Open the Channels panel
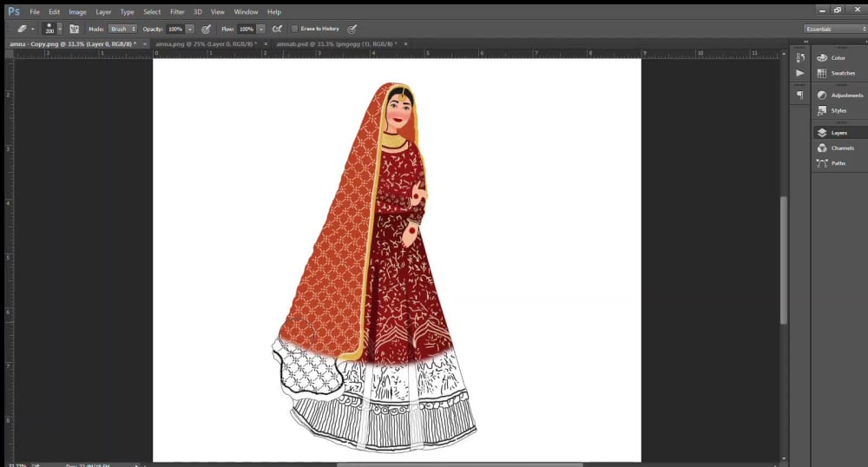The image size is (868, 467). [842, 148]
